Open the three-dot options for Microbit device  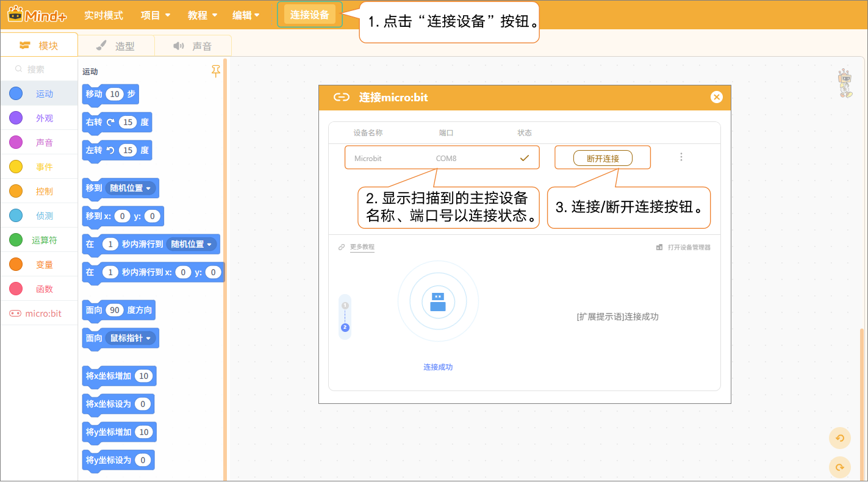coord(681,157)
